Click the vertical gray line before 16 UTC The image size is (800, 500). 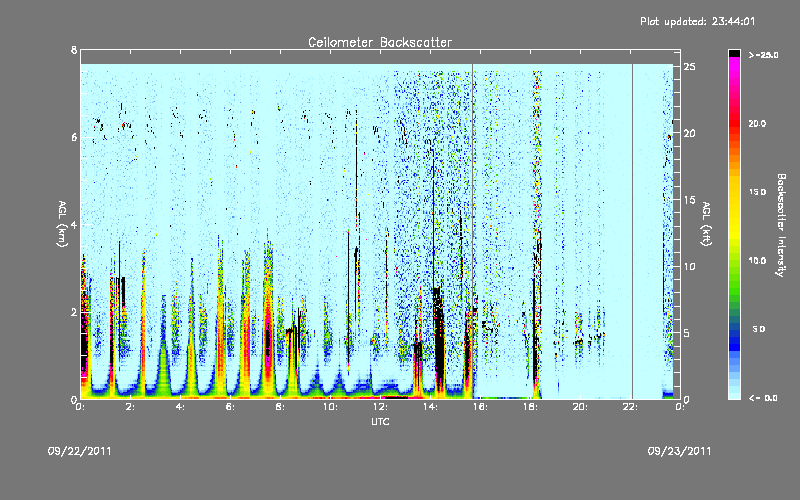(x=472, y=231)
